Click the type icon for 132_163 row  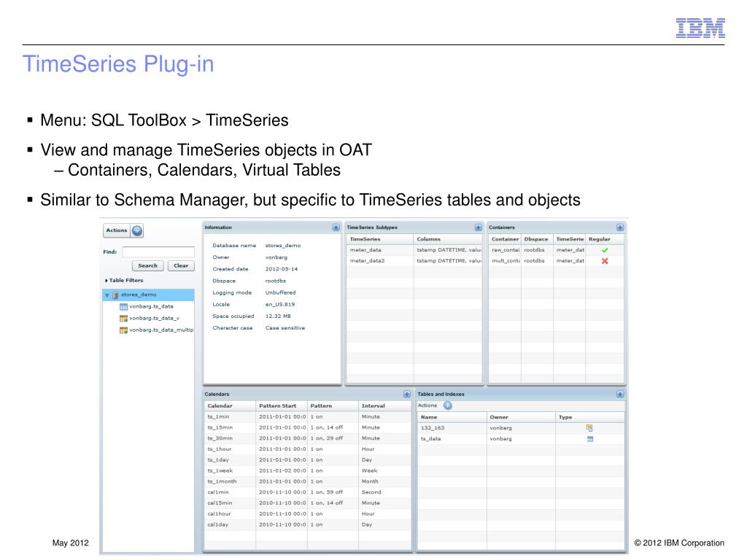click(x=589, y=428)
